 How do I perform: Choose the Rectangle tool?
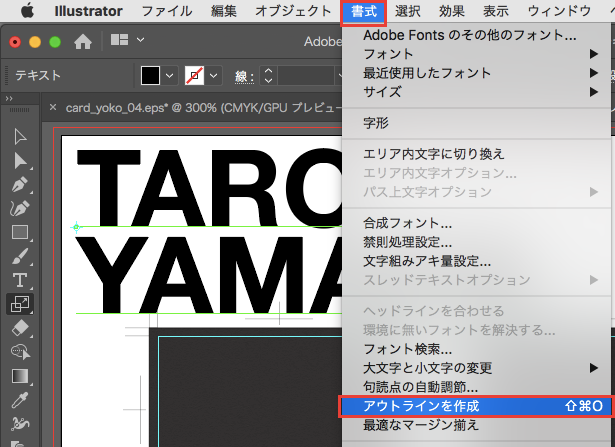pos(19,232)
